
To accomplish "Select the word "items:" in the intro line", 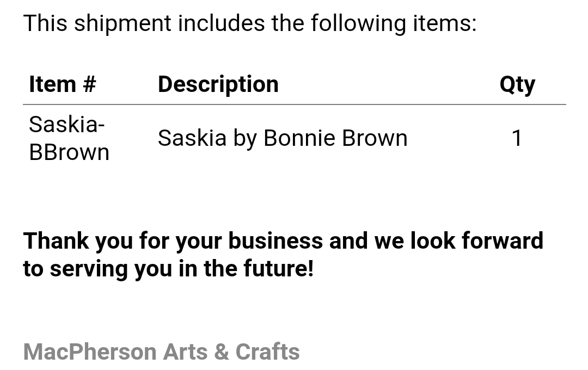I will (445, 23).
